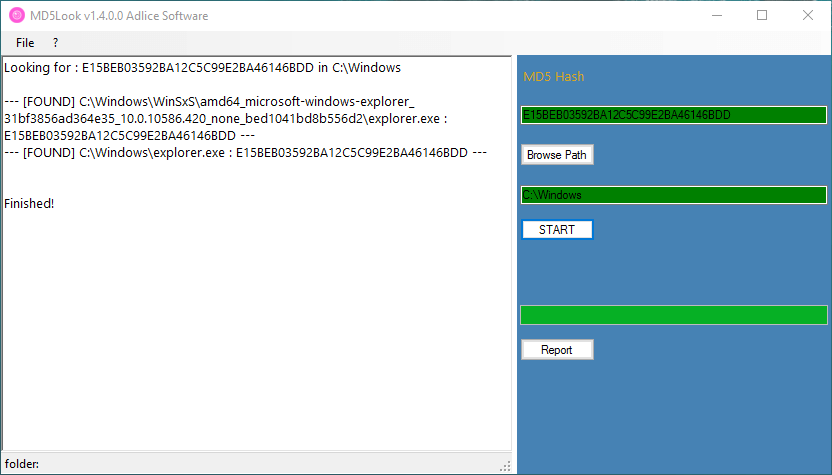
Task: Click the green scan progress bar
Action: click(673, 315)
